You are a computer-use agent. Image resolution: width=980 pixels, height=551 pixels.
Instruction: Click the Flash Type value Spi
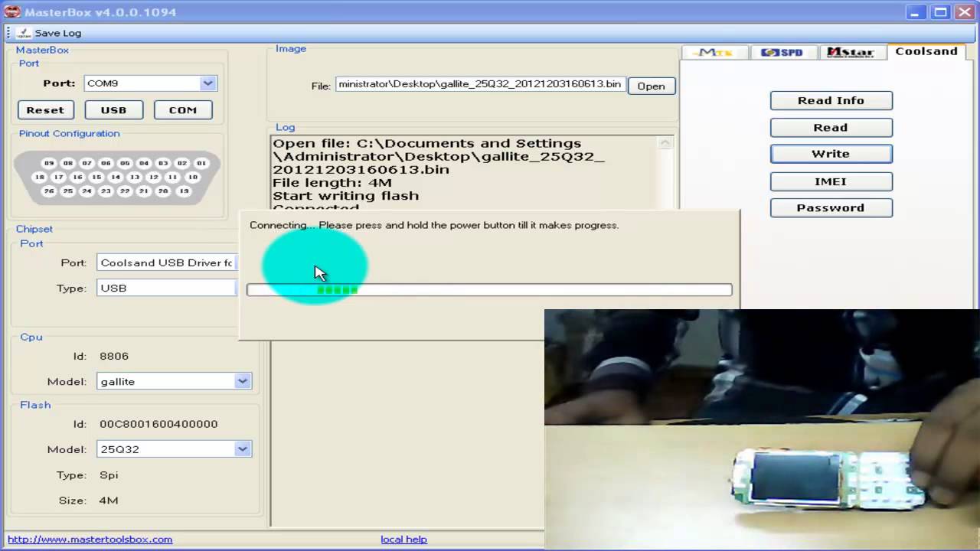(109, 475)
